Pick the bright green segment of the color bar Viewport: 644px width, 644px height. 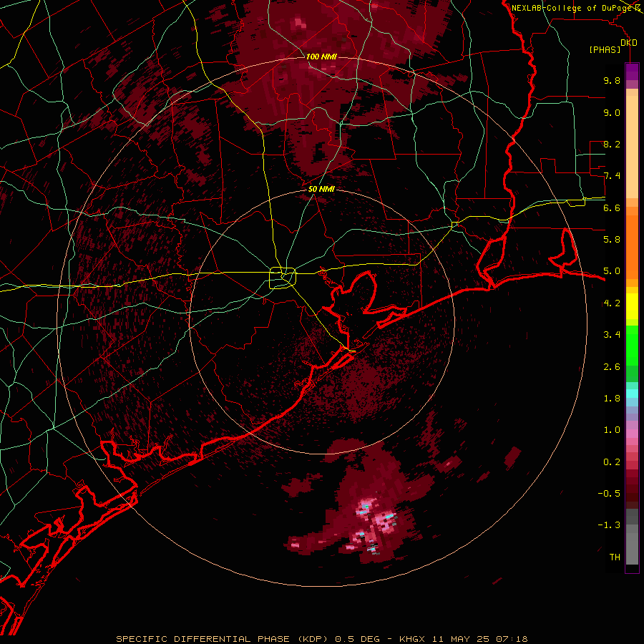coord(632,345)
